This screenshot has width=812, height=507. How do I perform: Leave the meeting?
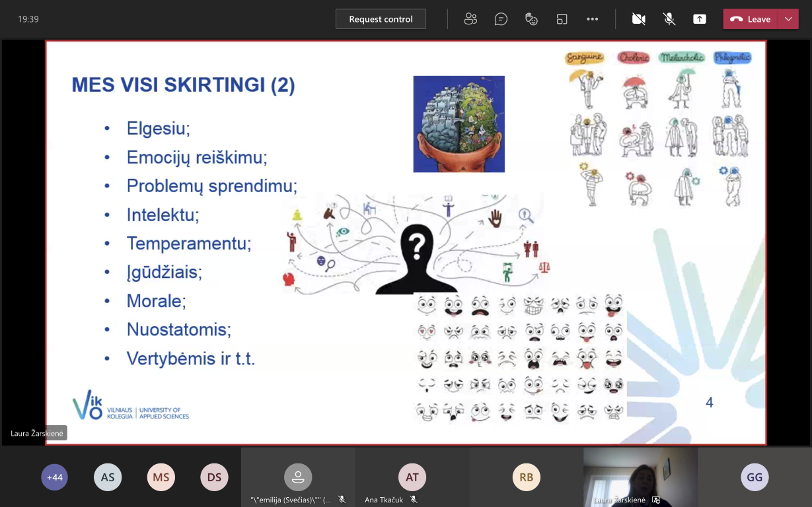[x=751, y=19]
